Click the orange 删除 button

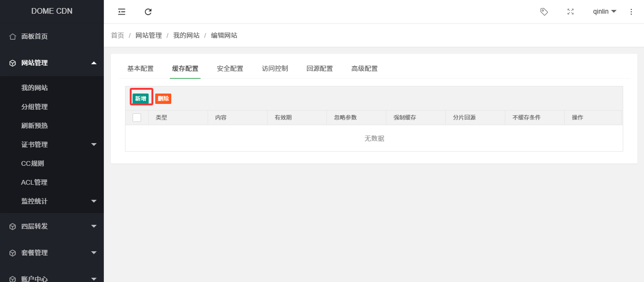[163, 98]
